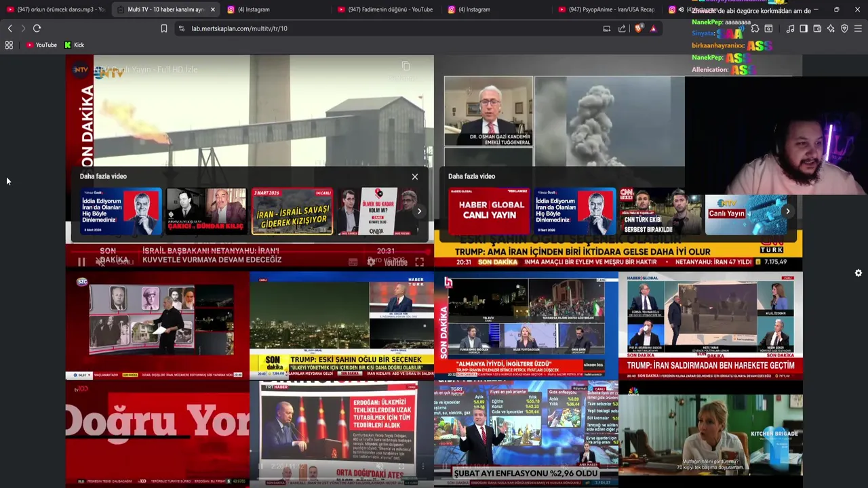Open 'İran - İsrail Savaşı' suggested thumbnail
The width and height of the screenshot is (868, 488).
tap(292, 211)
